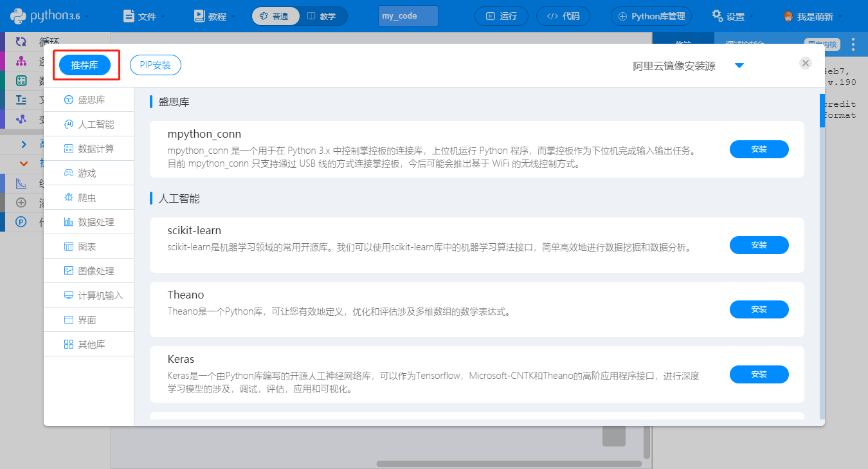Open the 我是萌新 user menu

click(x=812, y=16)
